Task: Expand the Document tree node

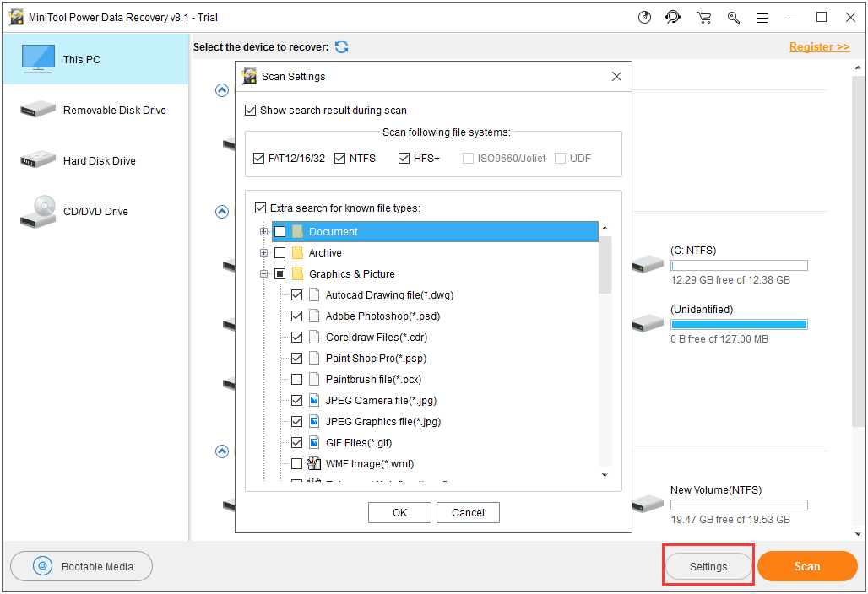Action: (x=264, y=232)
